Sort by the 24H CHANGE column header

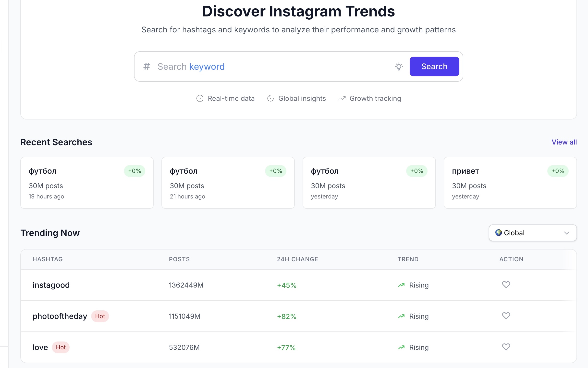pyautogui.click(x=297, y=259)
